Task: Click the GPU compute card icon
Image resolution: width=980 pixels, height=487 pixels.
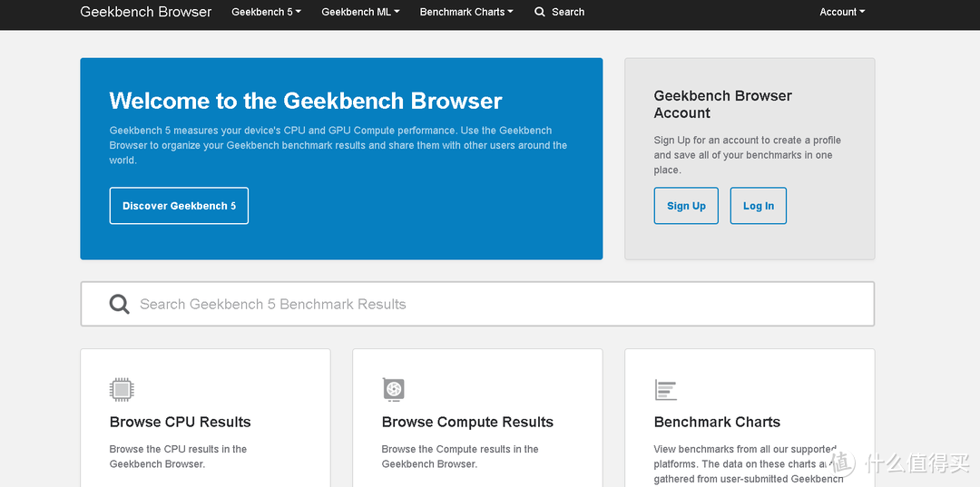Action: pyautogui.click(x=393, y=390)
